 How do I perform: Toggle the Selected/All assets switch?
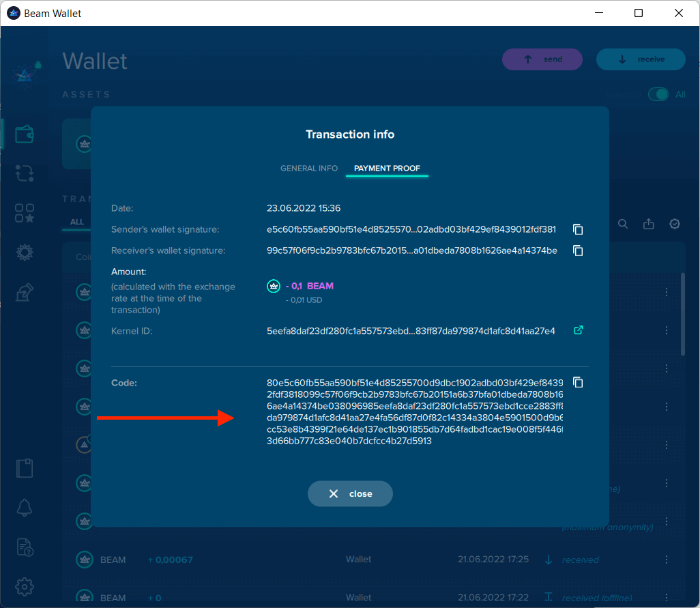tap(658, 95)
